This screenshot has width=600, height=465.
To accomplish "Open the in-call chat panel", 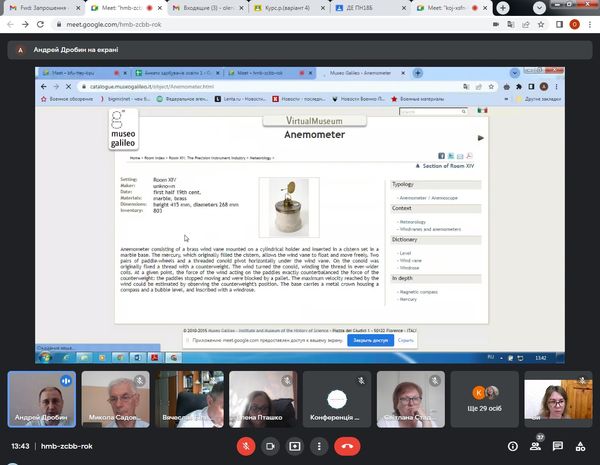I will [x=558, y=446].
